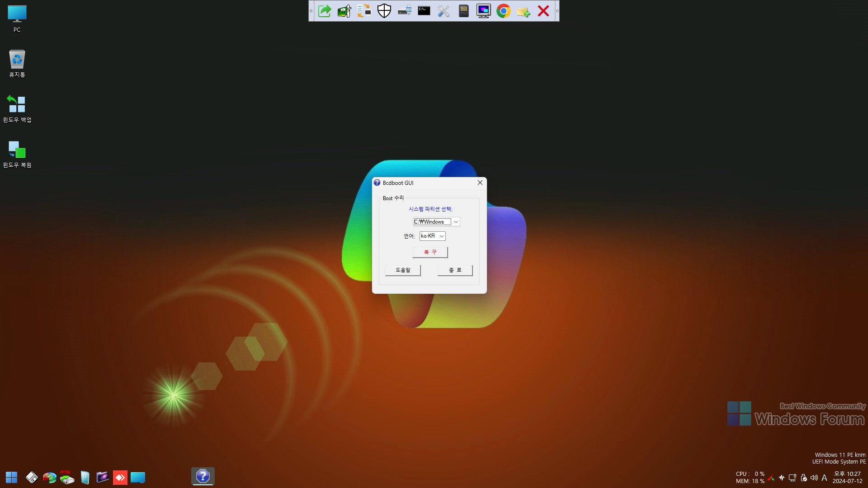Click the light-blue Windows document taskbar icon
Image resolution: width=868 pixels, height=488 pixels.
85,477
